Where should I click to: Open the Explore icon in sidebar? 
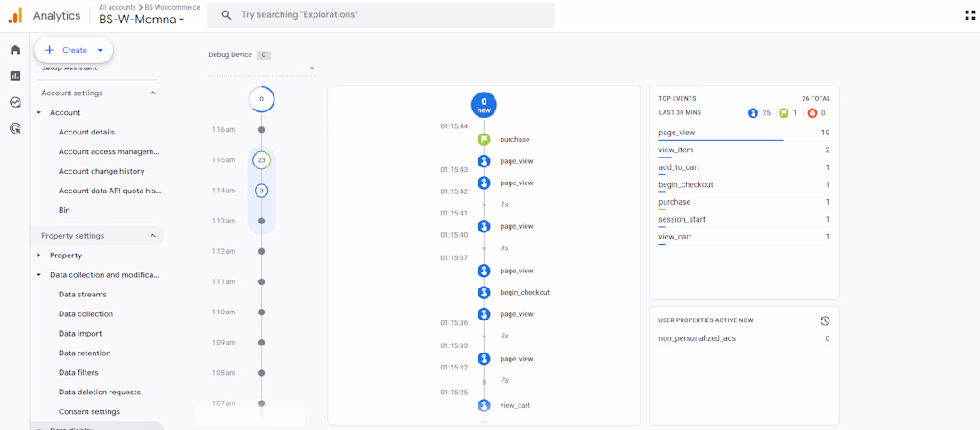tap(15, 102)
